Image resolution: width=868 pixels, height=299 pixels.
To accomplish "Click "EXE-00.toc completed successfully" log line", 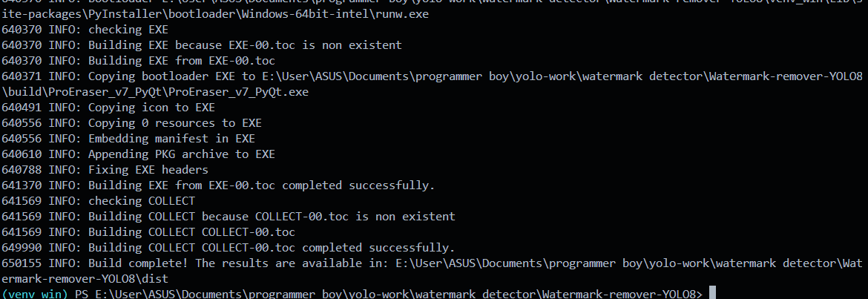I will pos(261,185).
